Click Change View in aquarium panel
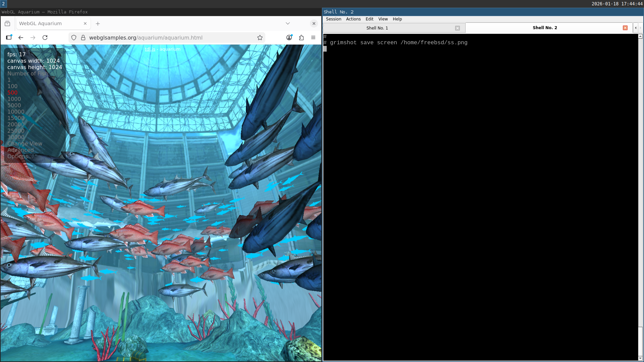The height and width of the screenshot is (362, 644). 25,143
